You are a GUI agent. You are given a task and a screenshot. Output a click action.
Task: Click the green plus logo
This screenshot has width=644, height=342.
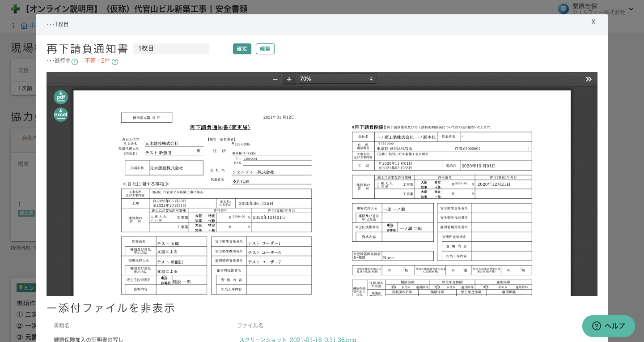[15, 9]
